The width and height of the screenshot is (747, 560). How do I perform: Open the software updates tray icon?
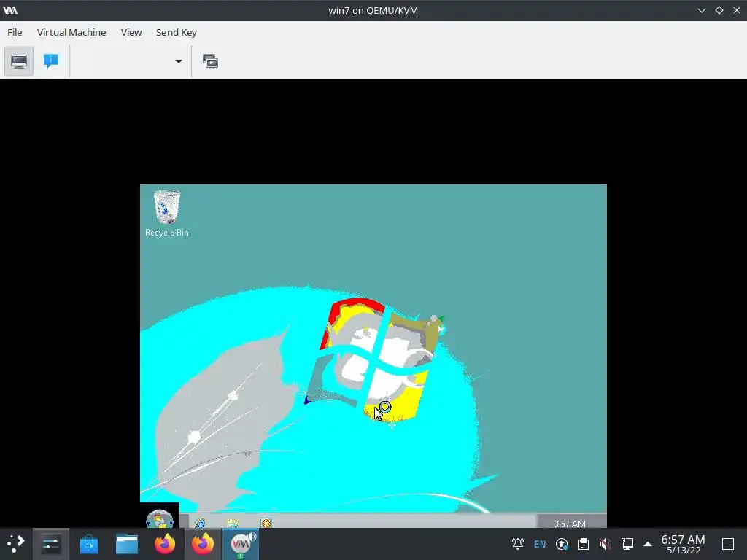pos(562,544)
